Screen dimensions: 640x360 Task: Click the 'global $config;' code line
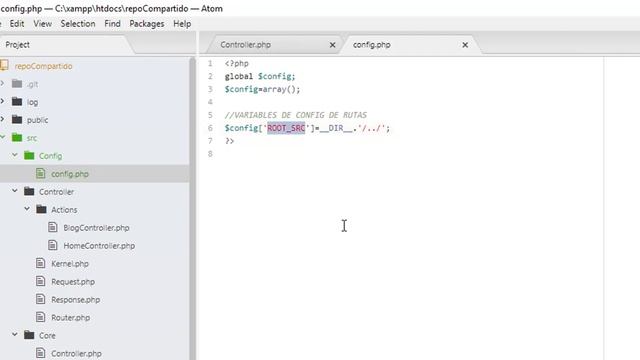(x=260, y=76)
